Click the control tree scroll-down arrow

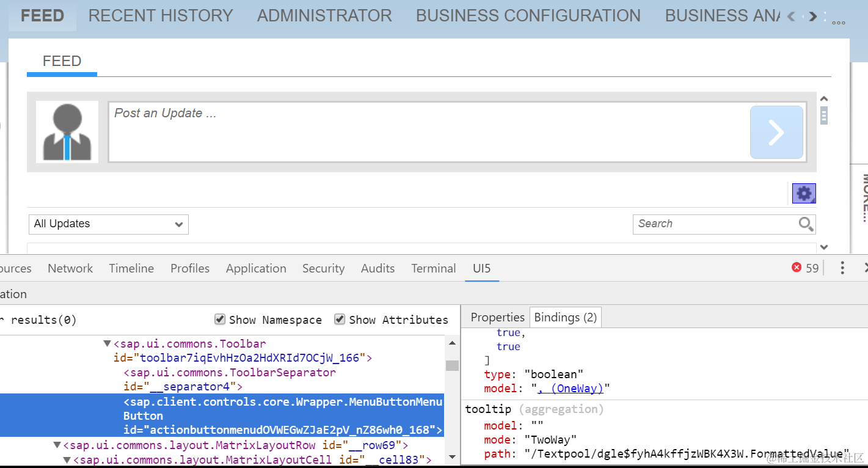(452, 456)
